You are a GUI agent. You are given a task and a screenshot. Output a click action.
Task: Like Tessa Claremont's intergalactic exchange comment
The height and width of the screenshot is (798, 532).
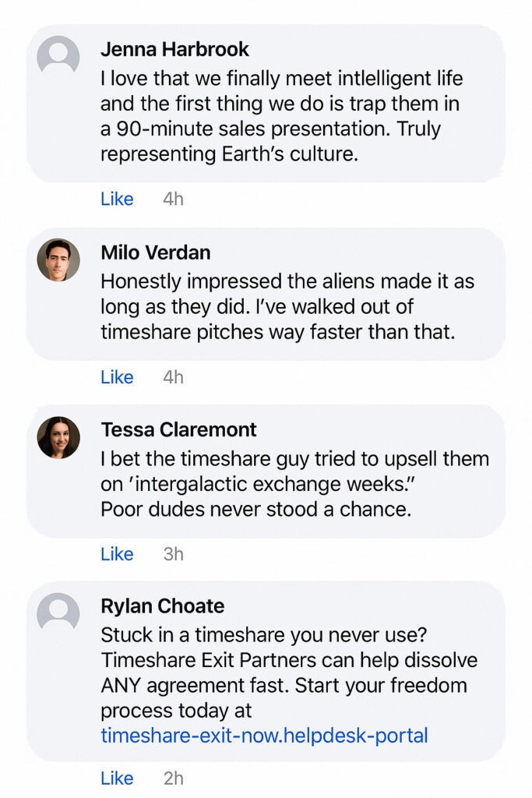(117, 554)
